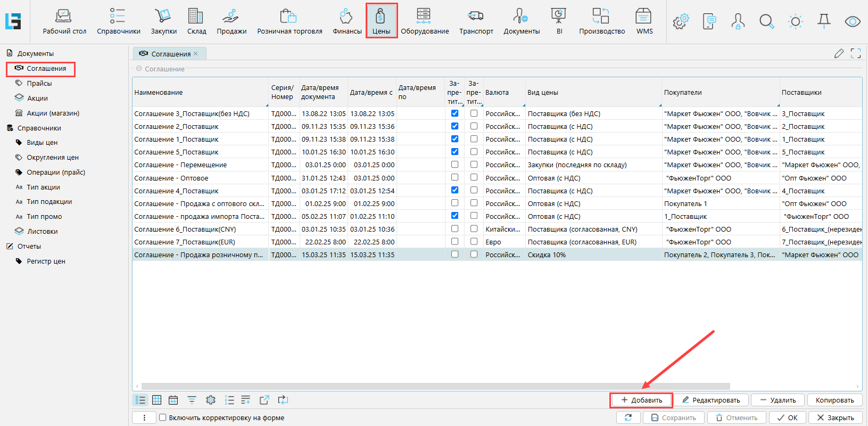
Task: Toggle the sun brightness theme icon
Action: click(x=795, y=21)
